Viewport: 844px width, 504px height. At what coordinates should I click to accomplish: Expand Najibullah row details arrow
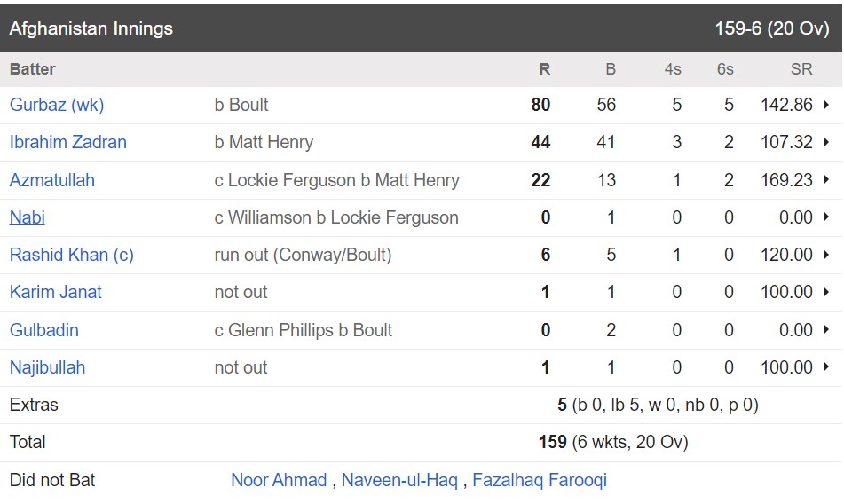pyautogui.click(x=825, y=367)
